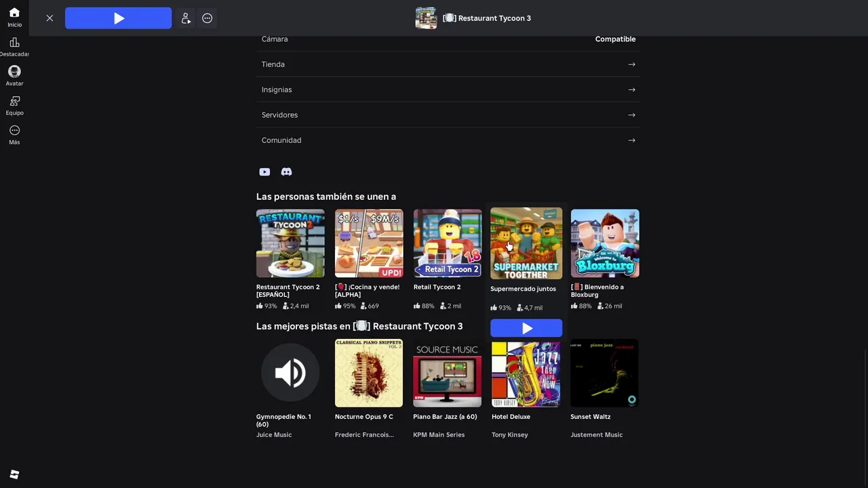Click the arrow on the Servidores row
Screen dimensions: 868x488
tap(631, 115)
